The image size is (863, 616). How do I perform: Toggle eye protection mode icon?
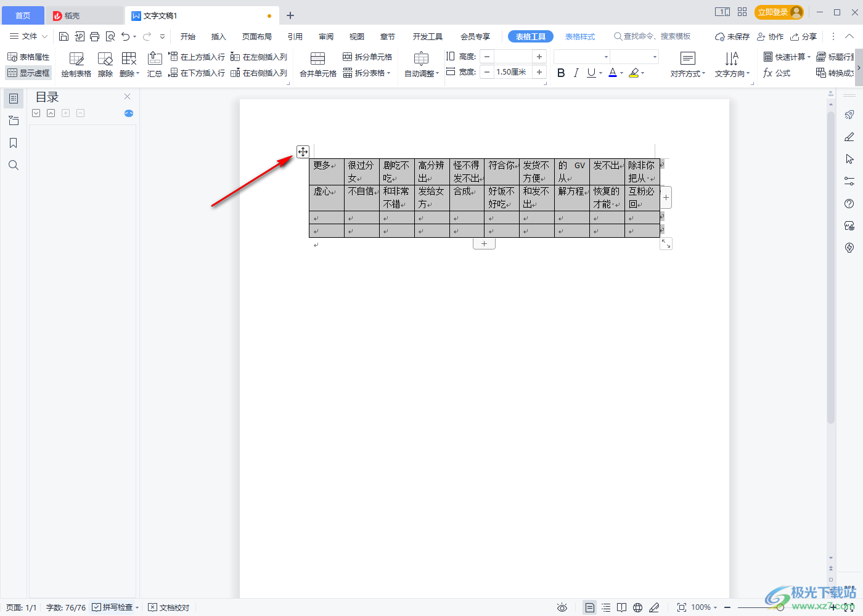562,607
